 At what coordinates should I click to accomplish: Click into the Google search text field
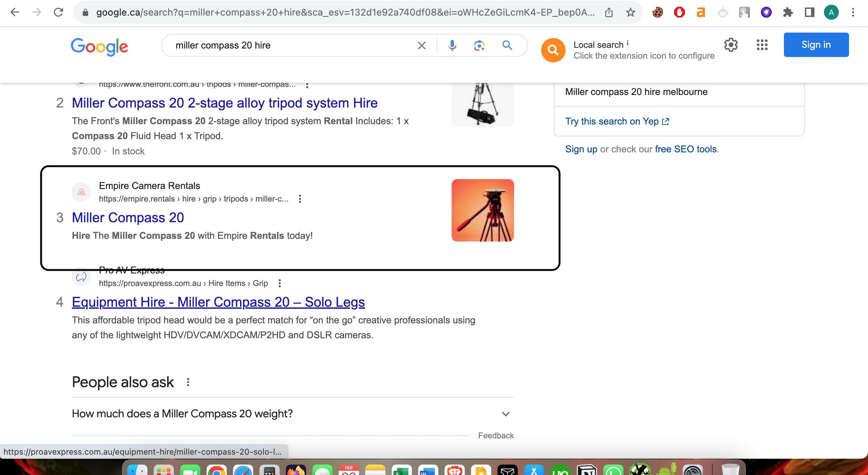(x=288, y=45)
